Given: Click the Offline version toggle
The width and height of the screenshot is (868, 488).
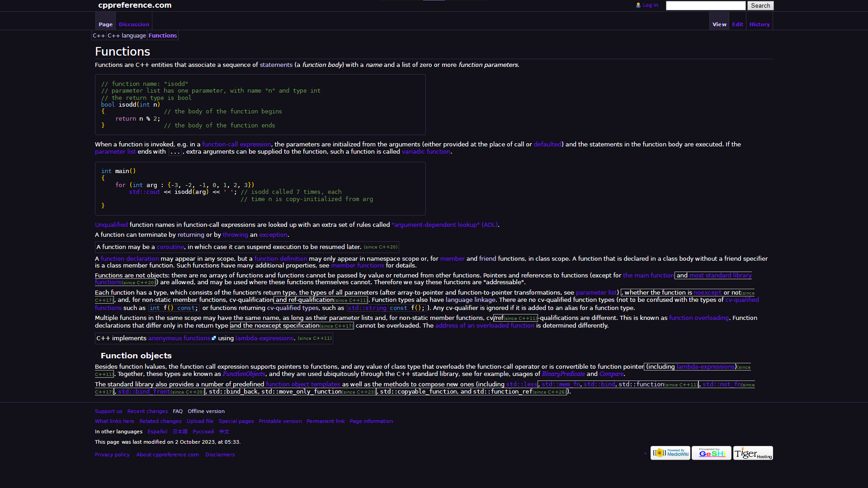Looking at the screenshot, I should pyautogui.click(x=205, y=411).
